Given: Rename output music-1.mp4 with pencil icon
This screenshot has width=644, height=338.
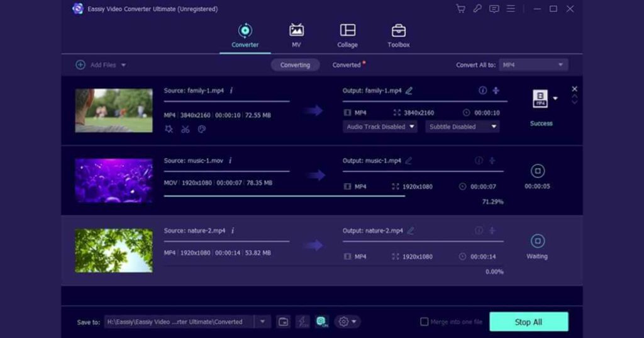Looking at the screenshot, I should pyautogui.click(x=408, y=161).
